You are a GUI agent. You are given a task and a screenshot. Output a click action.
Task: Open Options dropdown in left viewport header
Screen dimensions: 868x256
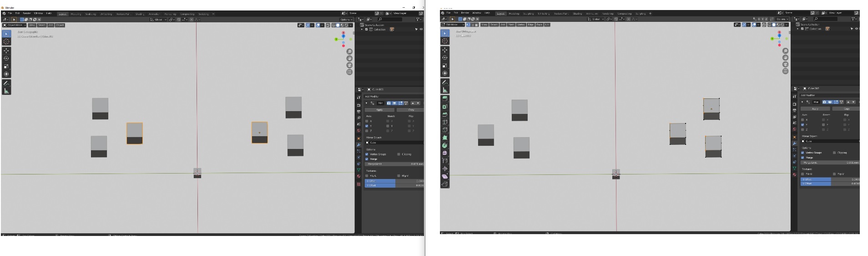[346, 20]
